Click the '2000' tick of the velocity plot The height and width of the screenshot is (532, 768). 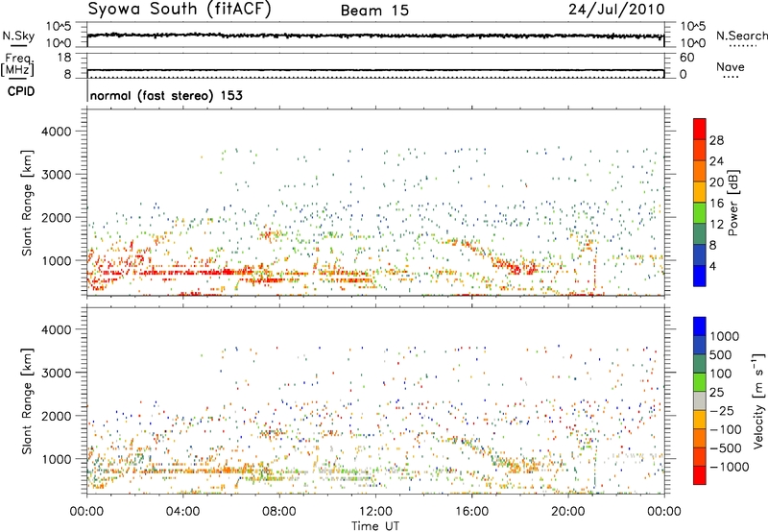(56, 416)
